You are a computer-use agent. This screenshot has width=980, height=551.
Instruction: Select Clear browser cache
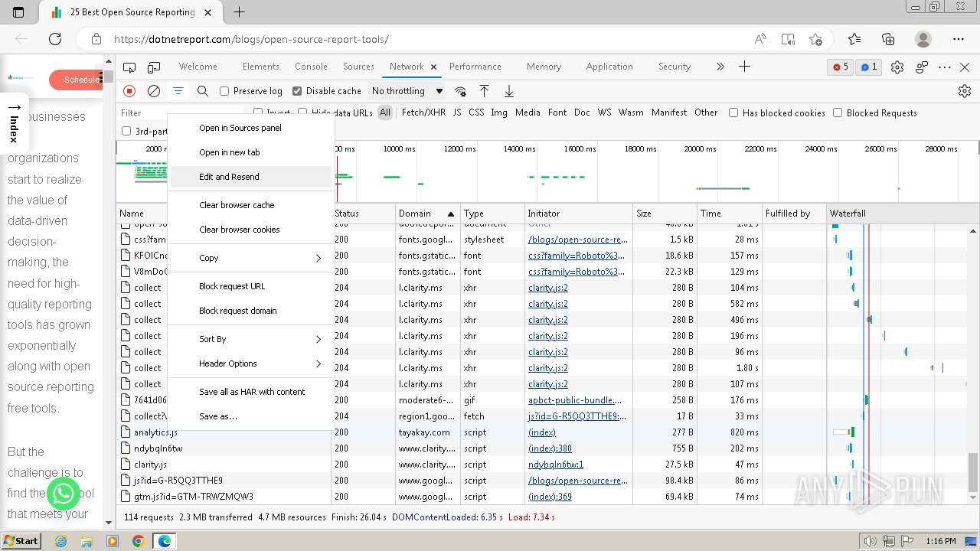point(251,205)
